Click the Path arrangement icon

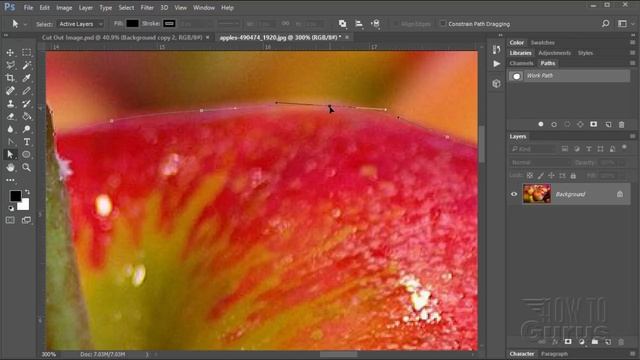375,24
